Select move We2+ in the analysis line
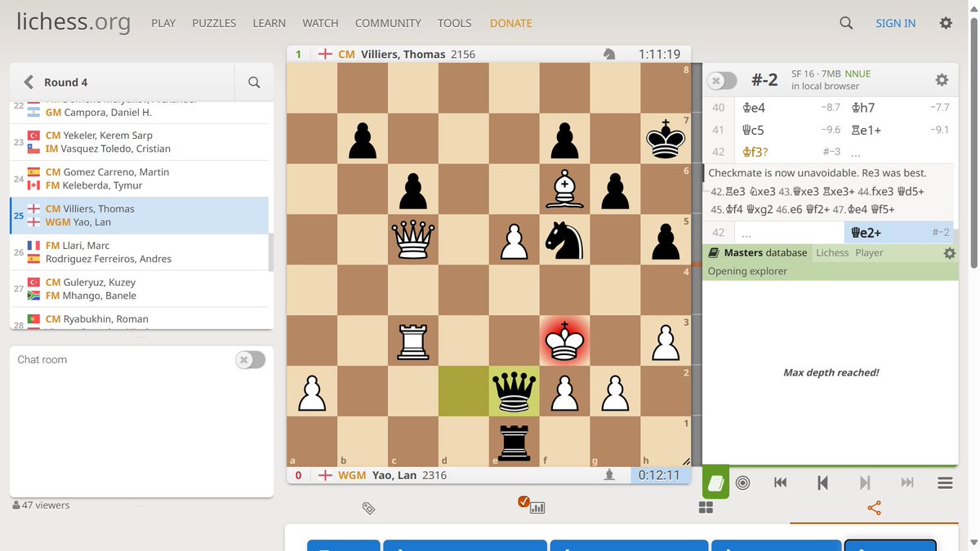The width and height of the screenshot is (980, 551). point(865,233)
